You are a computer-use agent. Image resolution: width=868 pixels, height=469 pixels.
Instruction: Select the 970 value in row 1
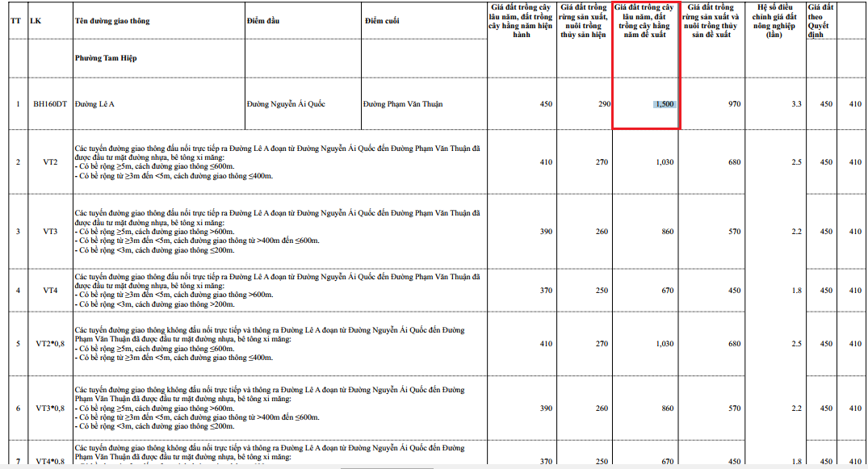tap(733, 104)
